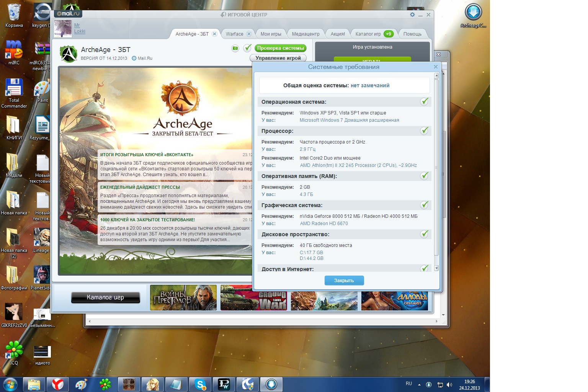Close the ArcheAge - ЗБТ tab
588x392 pixels.
tap(215, 34)
